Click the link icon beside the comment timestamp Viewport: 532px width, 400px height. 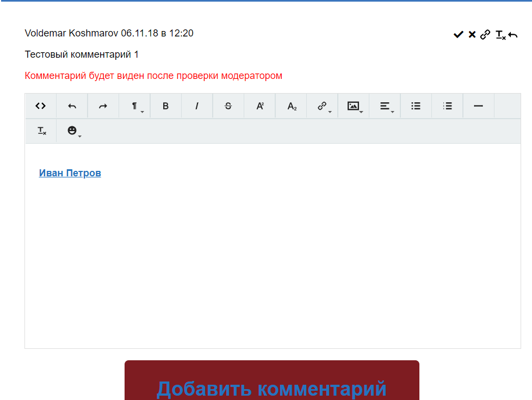click(485, 35)
